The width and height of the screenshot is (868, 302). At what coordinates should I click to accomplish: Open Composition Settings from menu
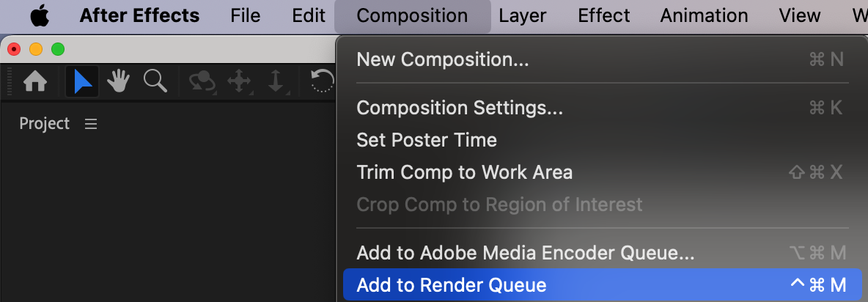pyautogui.click(x=460, y=108)
